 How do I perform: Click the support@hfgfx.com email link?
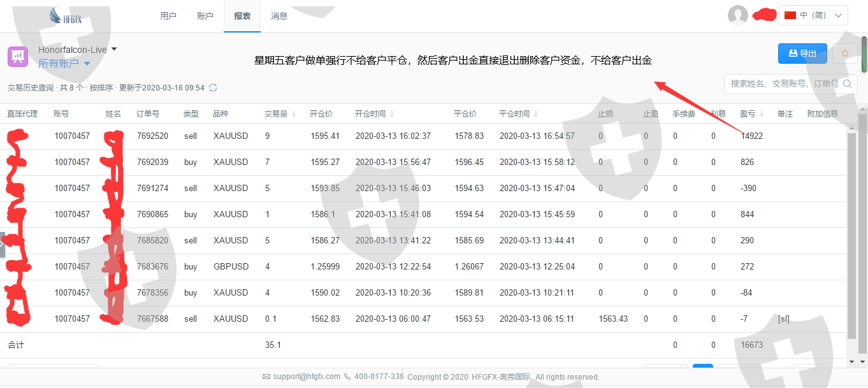tap(307, 377)
